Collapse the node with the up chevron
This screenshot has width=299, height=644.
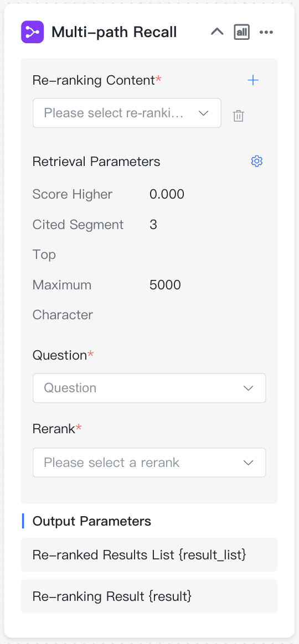tap(217, 32)
